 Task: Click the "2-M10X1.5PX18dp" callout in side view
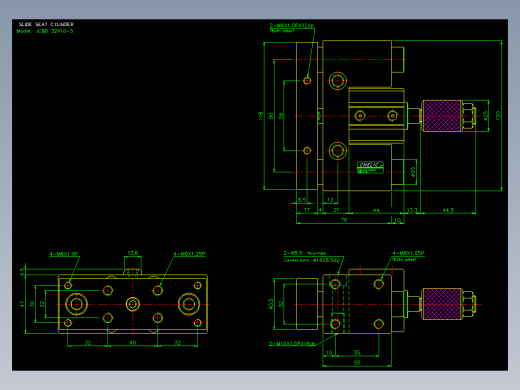(x=292, y=344)
